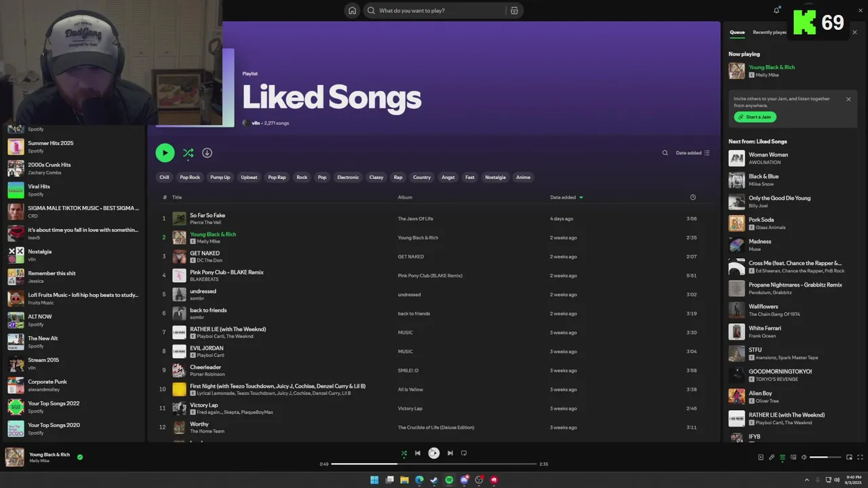868x488 pixels.
Task: Open the miniplayer icon
Action: 849,457
